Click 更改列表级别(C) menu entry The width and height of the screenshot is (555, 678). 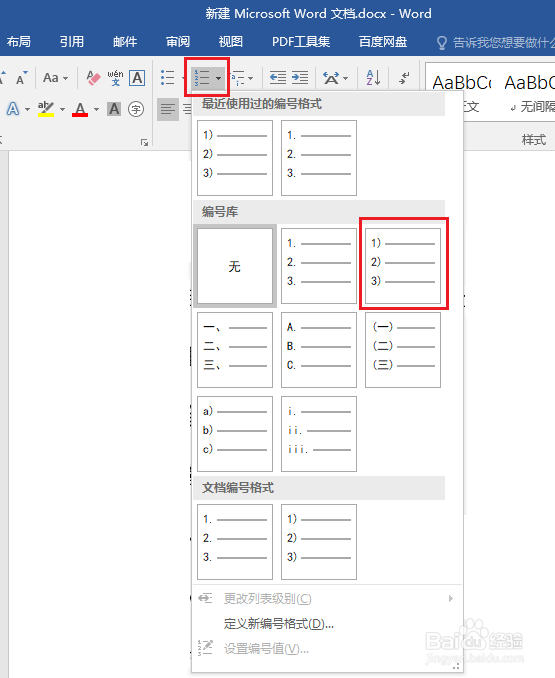tap(327, 598)
